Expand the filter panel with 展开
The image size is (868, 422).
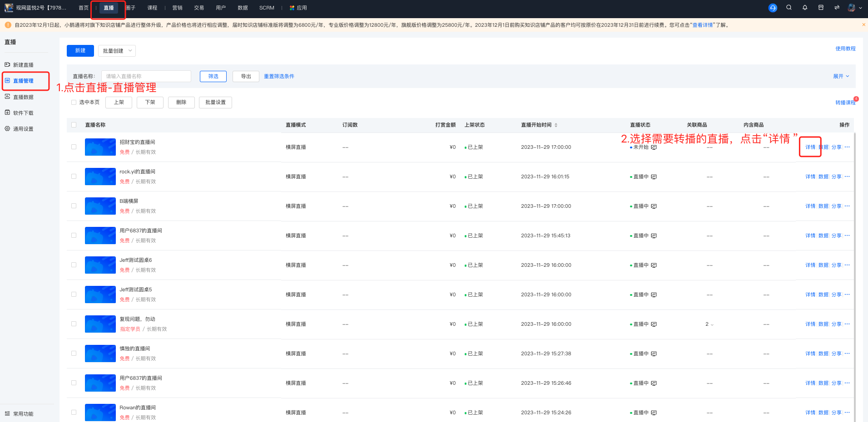coord(841,76)
